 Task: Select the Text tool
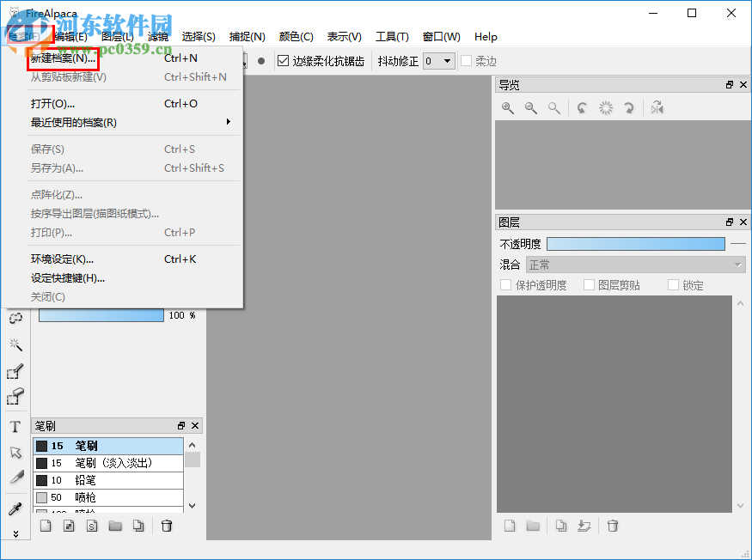(15, 426)
